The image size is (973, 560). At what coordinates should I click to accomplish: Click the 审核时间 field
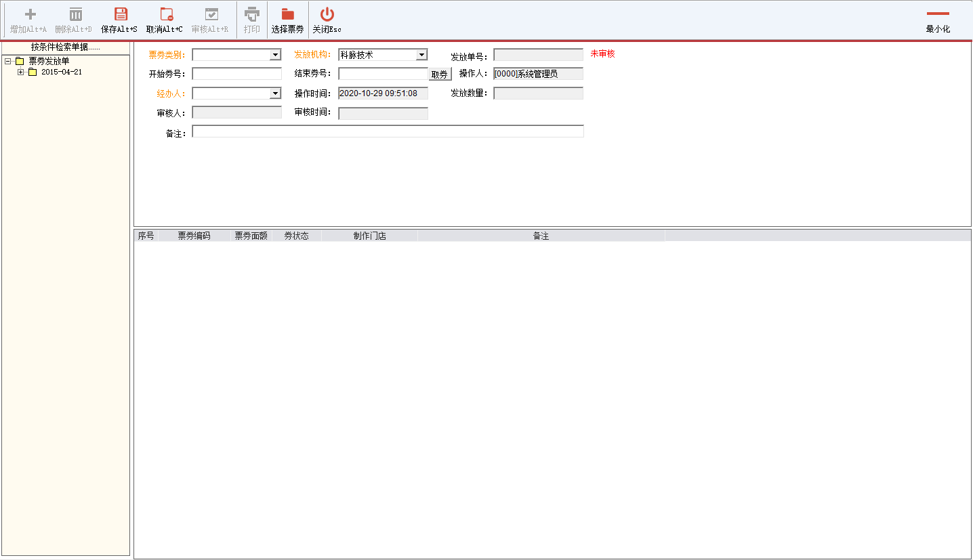click(x=384, y=112)
